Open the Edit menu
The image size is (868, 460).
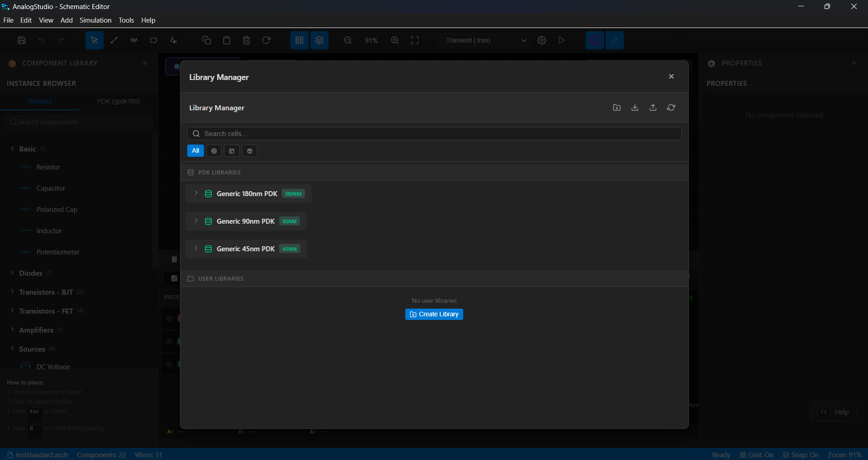tap(26, 20)
